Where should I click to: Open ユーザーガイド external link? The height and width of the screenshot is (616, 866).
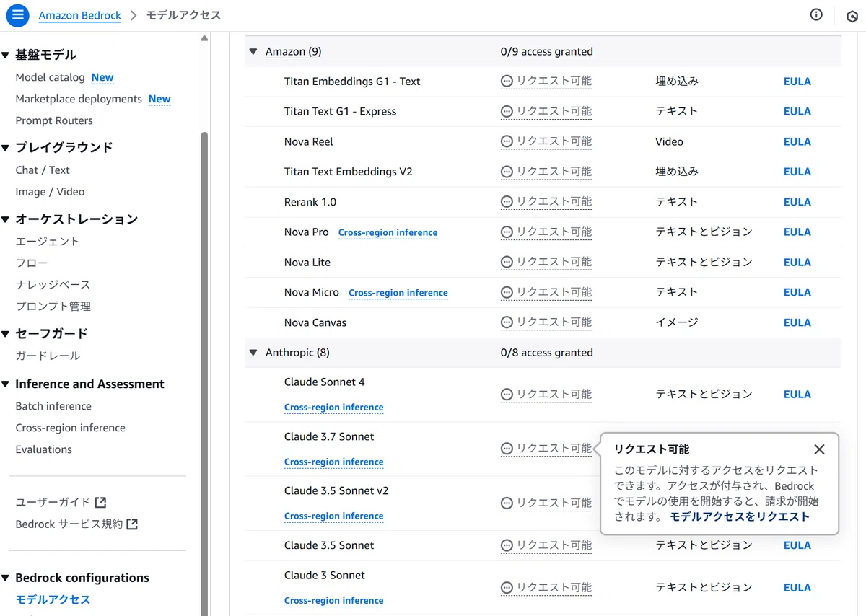[61, 502]
